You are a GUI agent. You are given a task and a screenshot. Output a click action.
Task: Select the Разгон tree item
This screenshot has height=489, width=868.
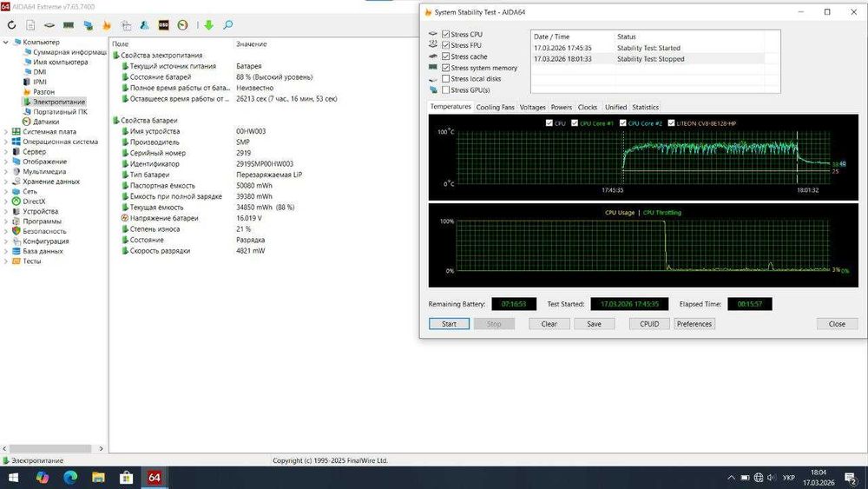43,92
